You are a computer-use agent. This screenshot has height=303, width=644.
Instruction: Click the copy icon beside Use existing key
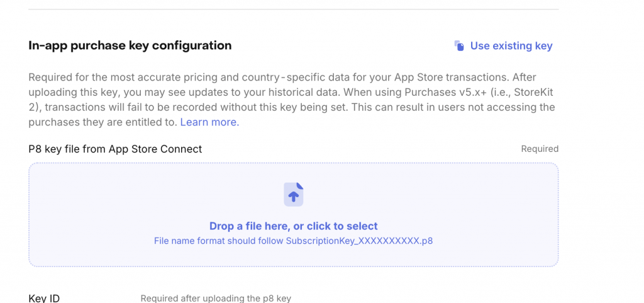460,46
